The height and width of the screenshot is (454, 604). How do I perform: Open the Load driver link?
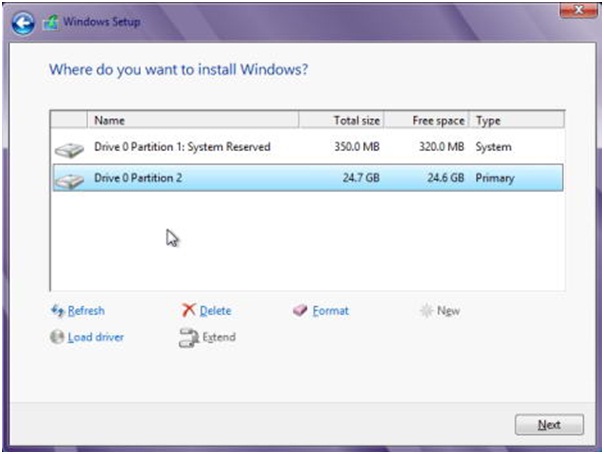[x=96, y=337]
